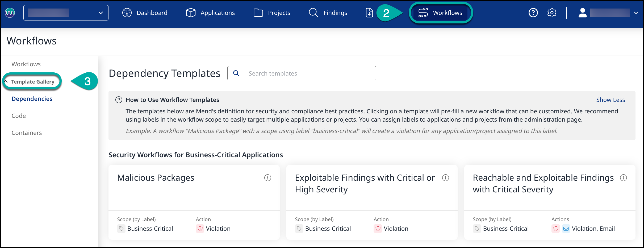Click the violation shield icon on Malicious Packages card
Screen dimensions: 644x248
[x=199, y=229]
